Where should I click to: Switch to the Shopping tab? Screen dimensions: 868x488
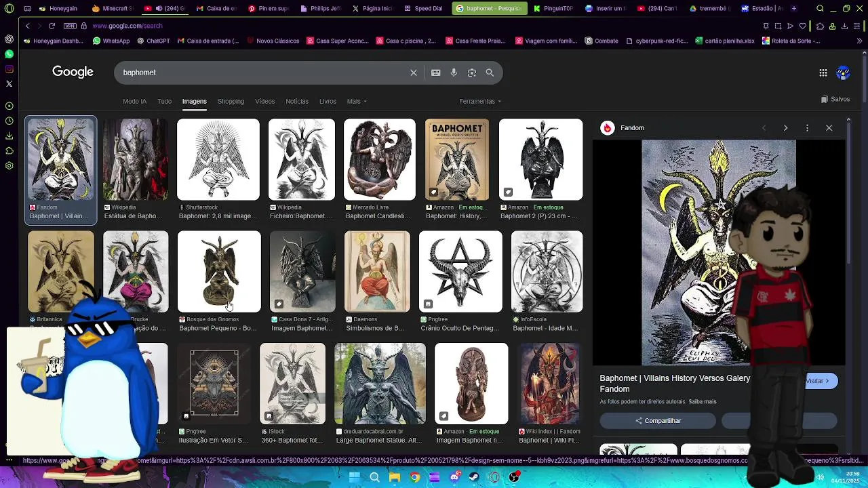click(x=231, y=101)
